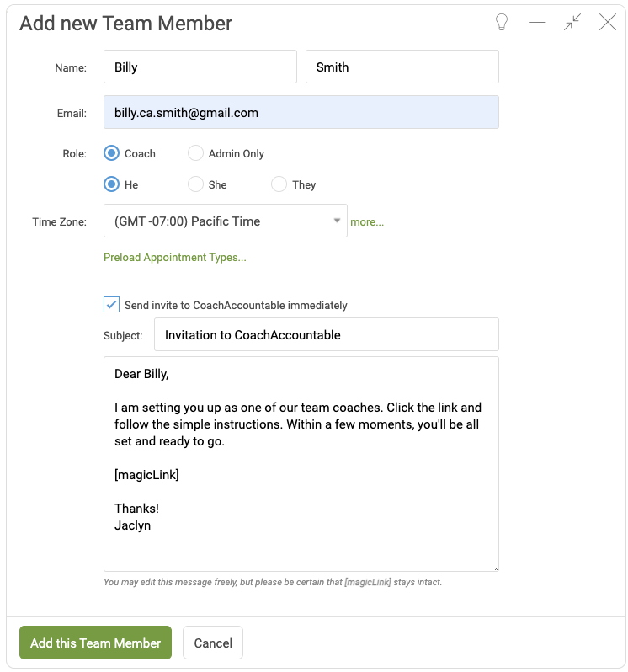Click inside the invite message text area
The height and width of the screenshot is (672, 628).
point(301,464)
